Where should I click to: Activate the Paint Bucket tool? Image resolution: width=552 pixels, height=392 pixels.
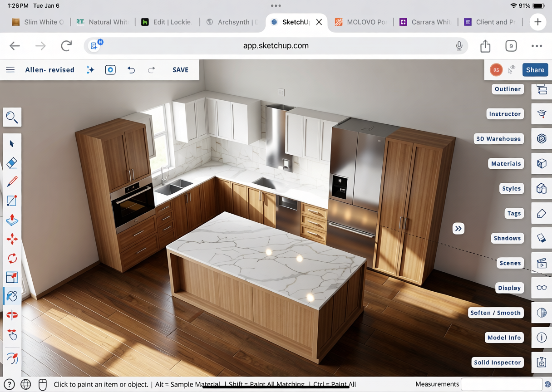point(12,296)
